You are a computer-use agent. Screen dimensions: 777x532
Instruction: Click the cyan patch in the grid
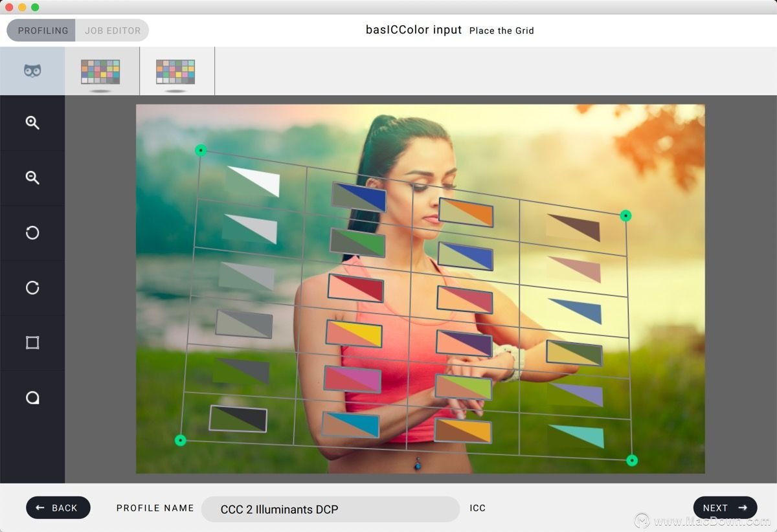[351, 425]
